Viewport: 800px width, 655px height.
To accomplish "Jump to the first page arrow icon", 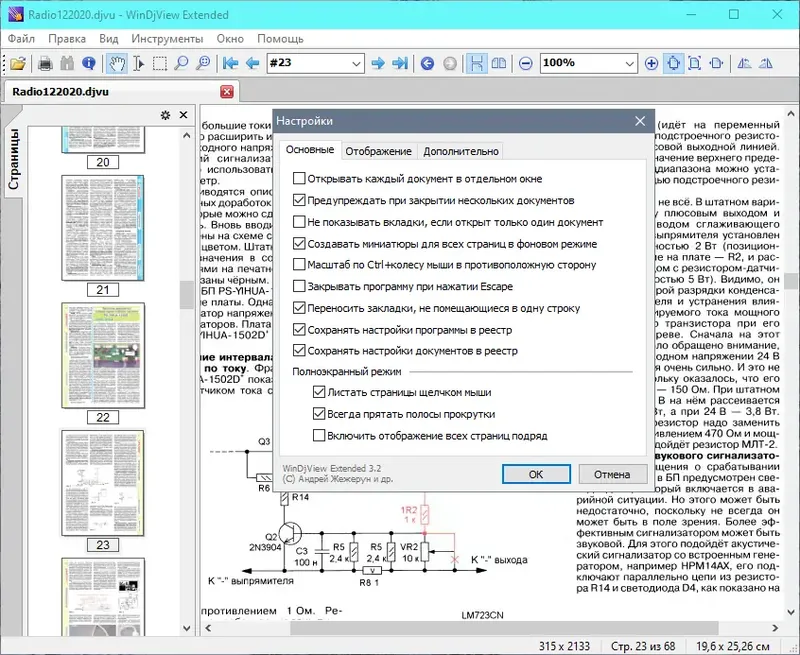I will 231,63.
